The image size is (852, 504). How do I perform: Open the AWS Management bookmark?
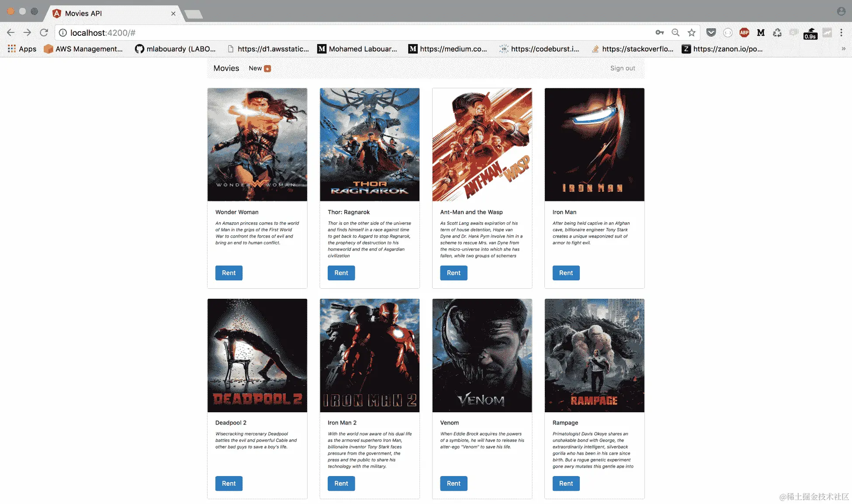click(83, 49)
